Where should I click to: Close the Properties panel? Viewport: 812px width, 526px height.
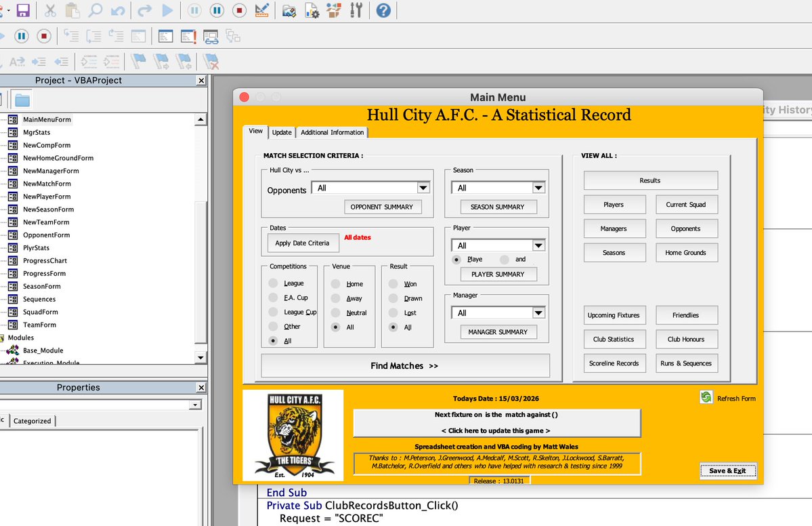pyautogui.click(x=201, y=388)
